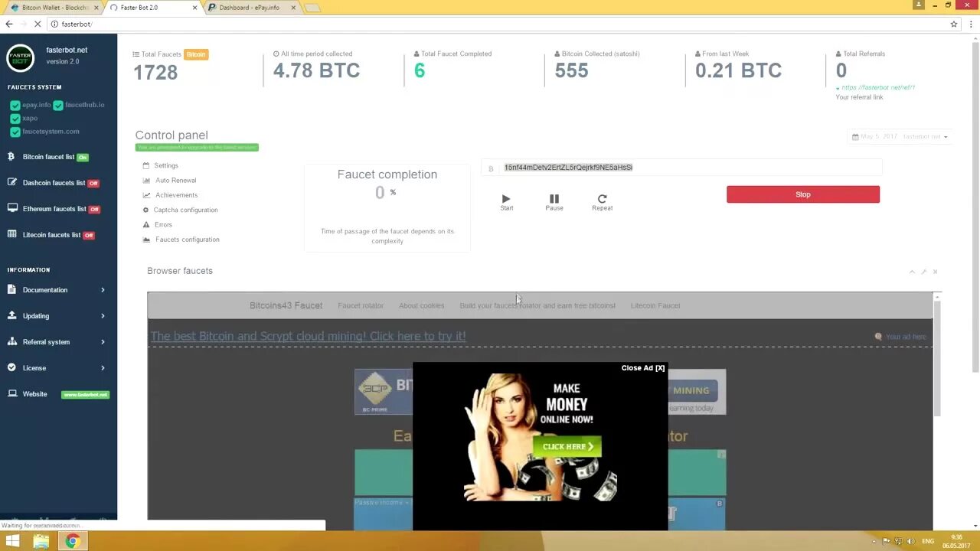The height and width of the screenshot is (551, 980).
Task: Close the Browser faucets panel with the X icon
Action: [x=935, y=272]
